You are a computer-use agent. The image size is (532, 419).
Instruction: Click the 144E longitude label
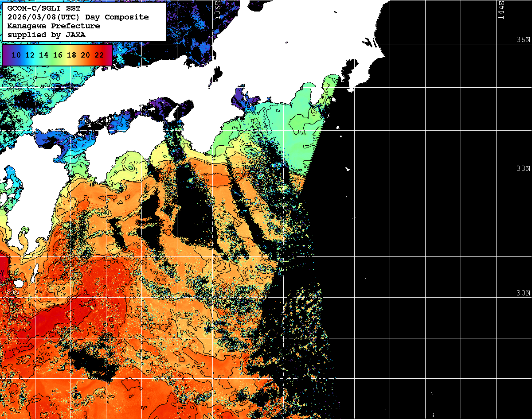[x=501, y=10]
